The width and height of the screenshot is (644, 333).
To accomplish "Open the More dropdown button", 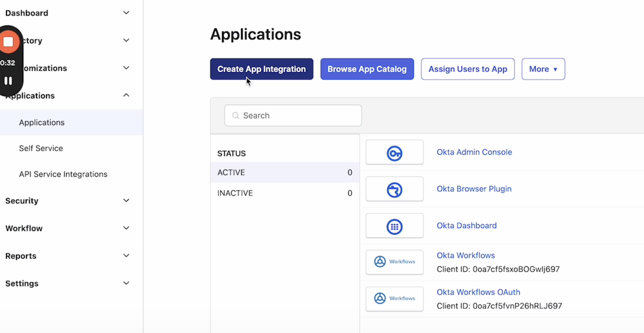I will (x=543, y=69).
